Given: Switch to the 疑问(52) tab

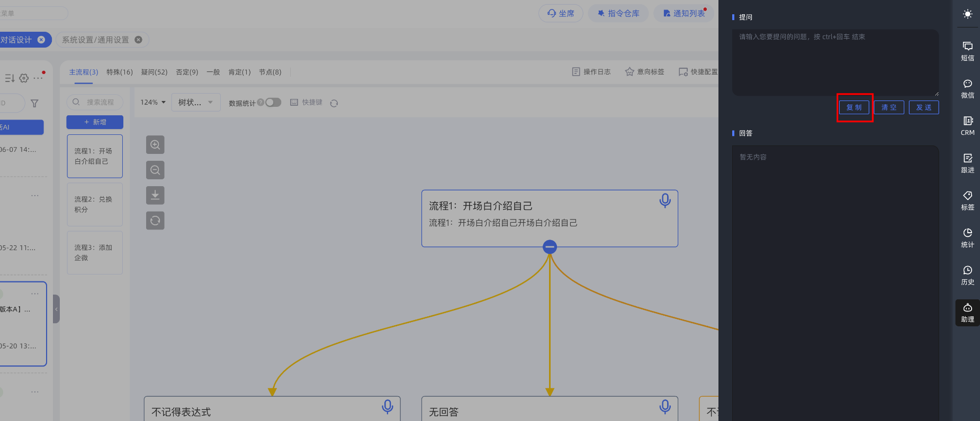Looking at the screenshot, I should (154, 72).
